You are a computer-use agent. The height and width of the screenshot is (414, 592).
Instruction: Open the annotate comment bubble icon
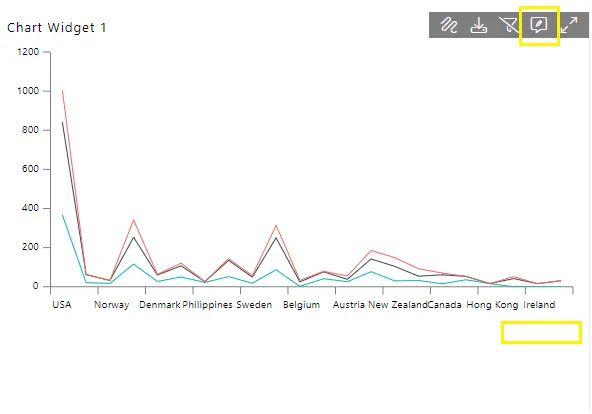(538, 25)
